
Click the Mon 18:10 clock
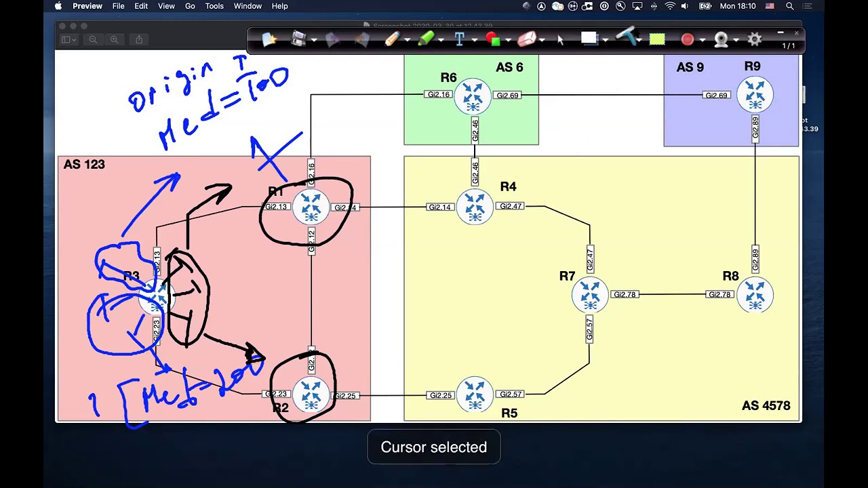[x=738, y=6]
